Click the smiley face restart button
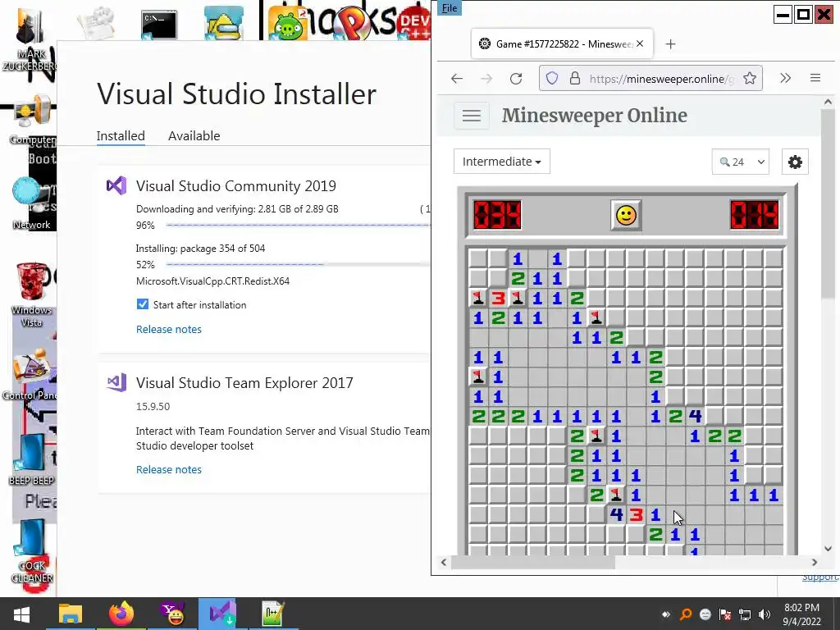 (626, 216)
